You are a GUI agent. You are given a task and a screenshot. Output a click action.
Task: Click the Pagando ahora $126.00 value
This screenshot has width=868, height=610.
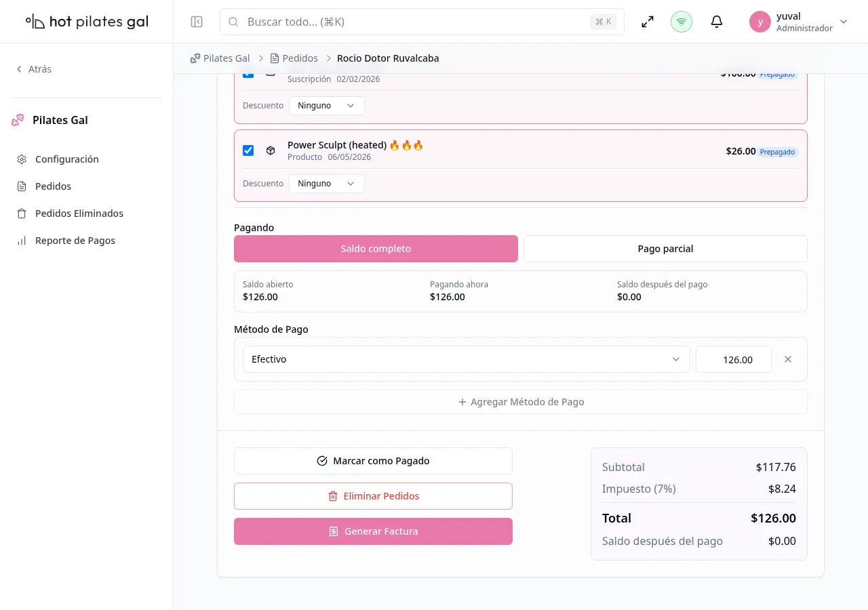click(x=448, y=297)
